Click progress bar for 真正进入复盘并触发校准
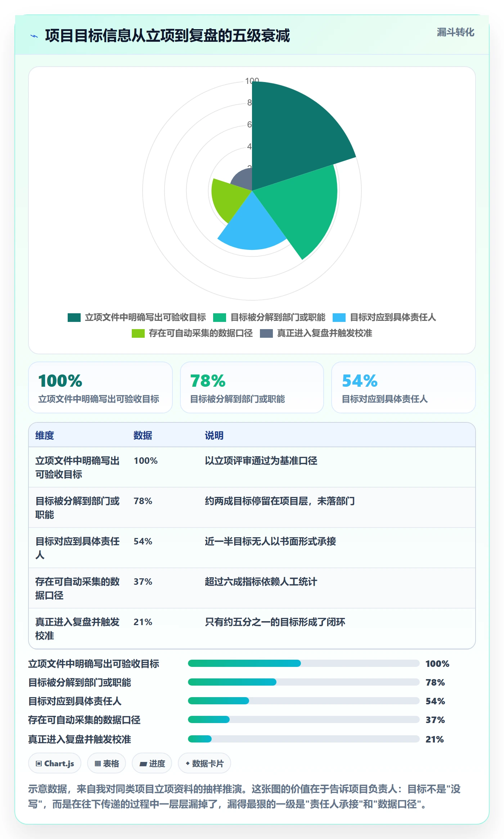The width and height of the screenshot is (504, 839). [304, 739]
